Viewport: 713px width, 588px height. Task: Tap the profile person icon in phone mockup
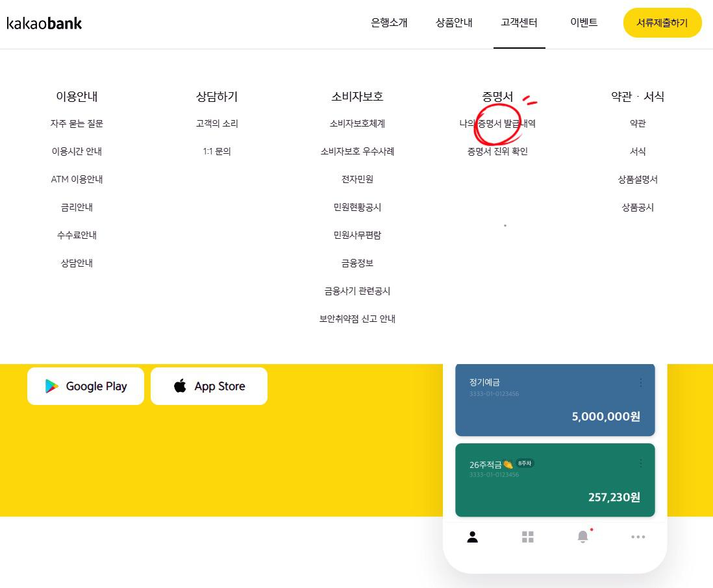(473, 537)
